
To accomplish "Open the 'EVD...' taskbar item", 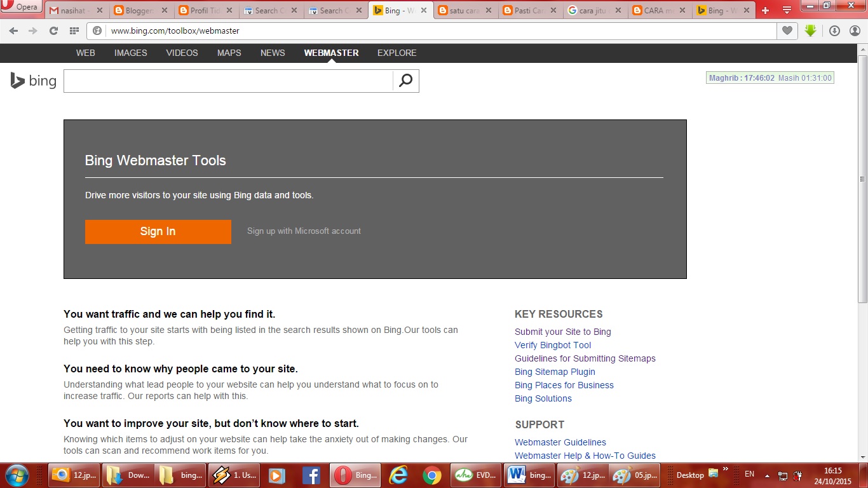I will 477,475.
